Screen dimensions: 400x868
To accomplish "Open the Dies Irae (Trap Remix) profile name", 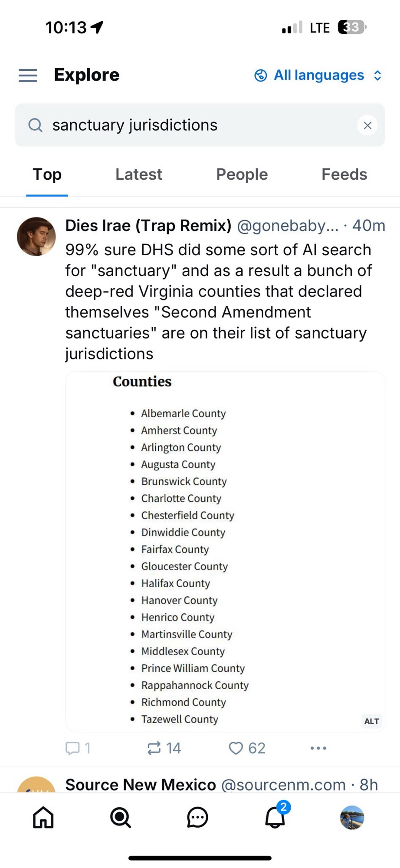I will tap(148, 226).
